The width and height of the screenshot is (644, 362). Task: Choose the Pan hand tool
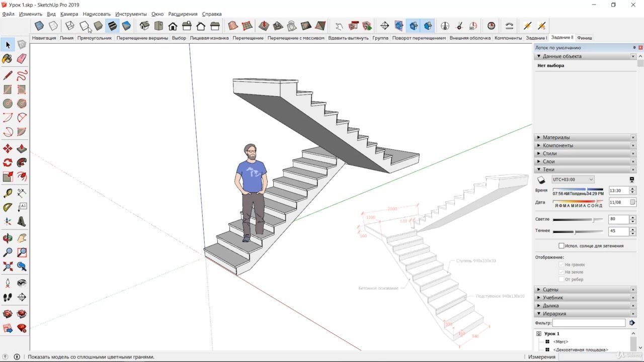point(22,238)
